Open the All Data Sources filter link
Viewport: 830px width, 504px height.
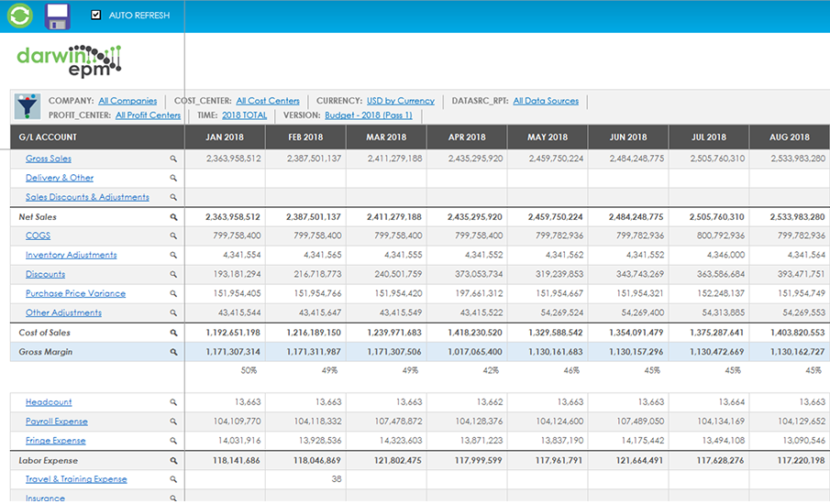[x=546, y=101]
